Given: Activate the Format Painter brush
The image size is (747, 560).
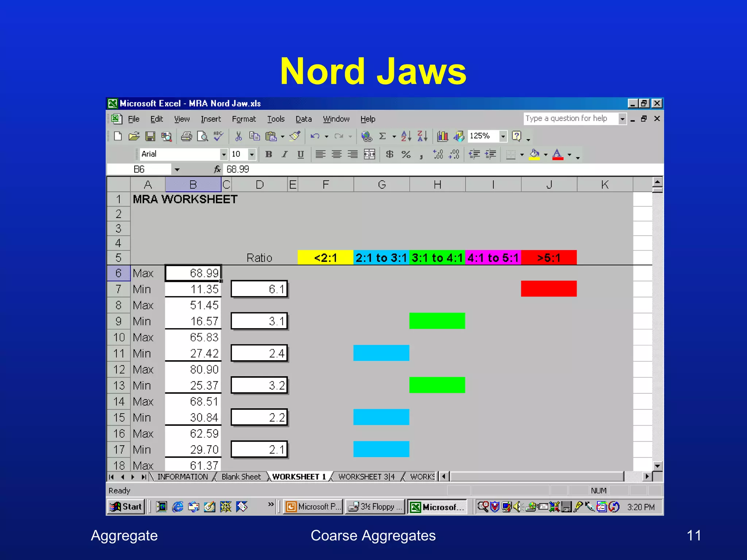Looking at the screenshot, I should [x=295, y=136].
